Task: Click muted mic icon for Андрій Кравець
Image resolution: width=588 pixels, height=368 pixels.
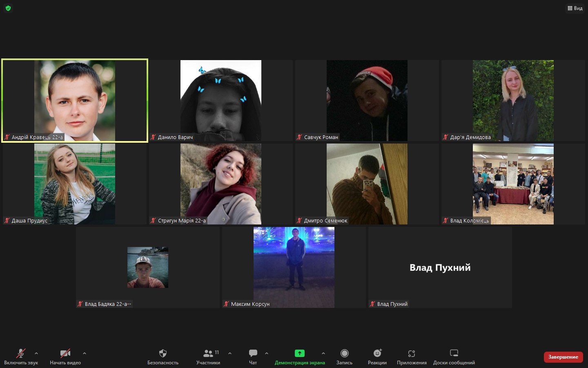Action: pos(7,137)
